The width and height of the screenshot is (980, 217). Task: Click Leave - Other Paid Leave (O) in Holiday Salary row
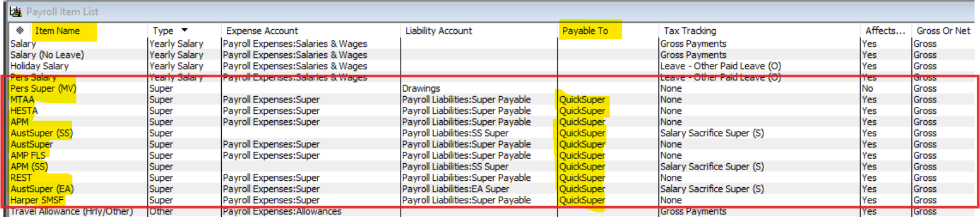pos(721,66)
